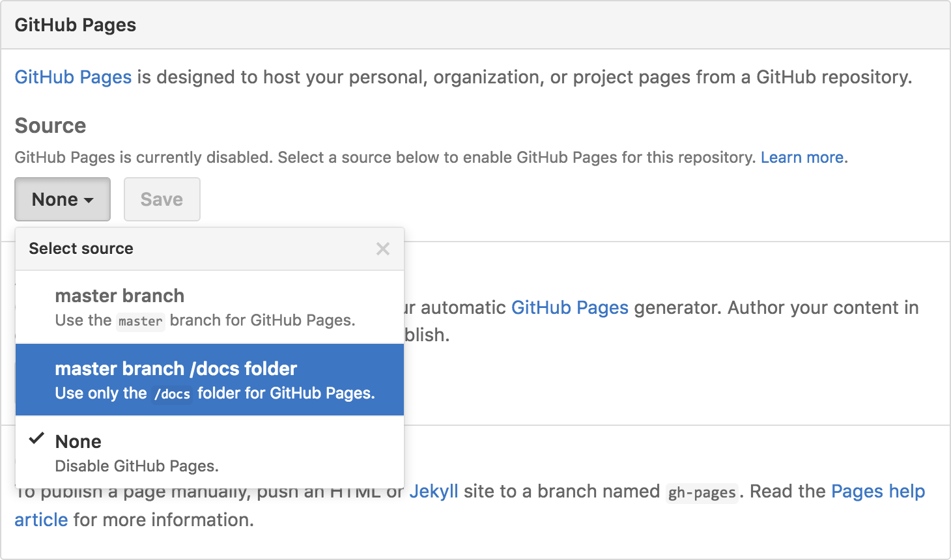Click the Pages help article link

click(877, 491)
